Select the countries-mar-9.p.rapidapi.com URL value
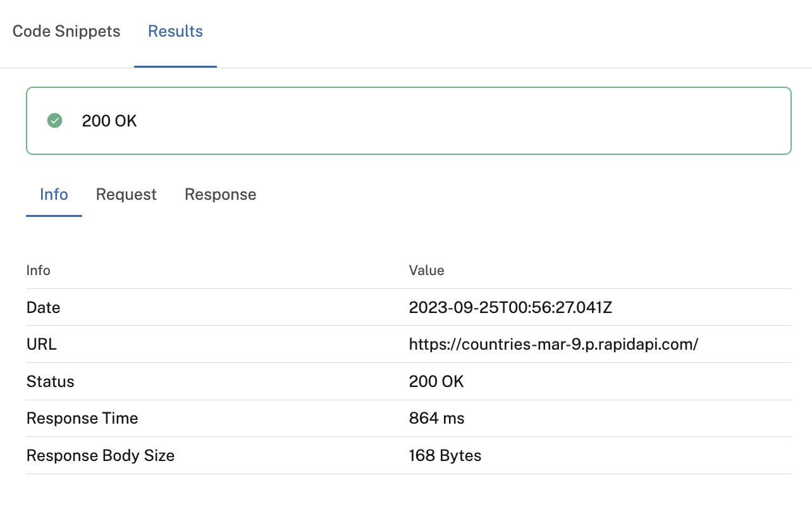 [x=553, y=345]
